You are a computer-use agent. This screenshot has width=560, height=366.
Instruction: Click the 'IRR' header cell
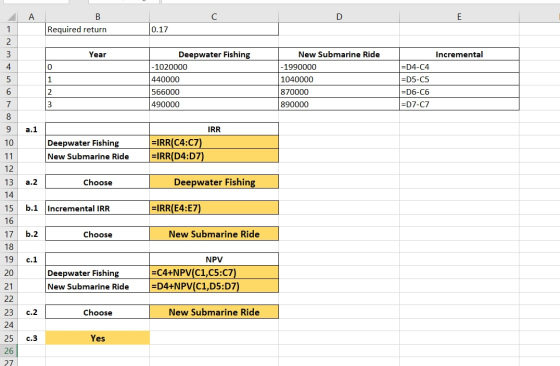point(214,129)
